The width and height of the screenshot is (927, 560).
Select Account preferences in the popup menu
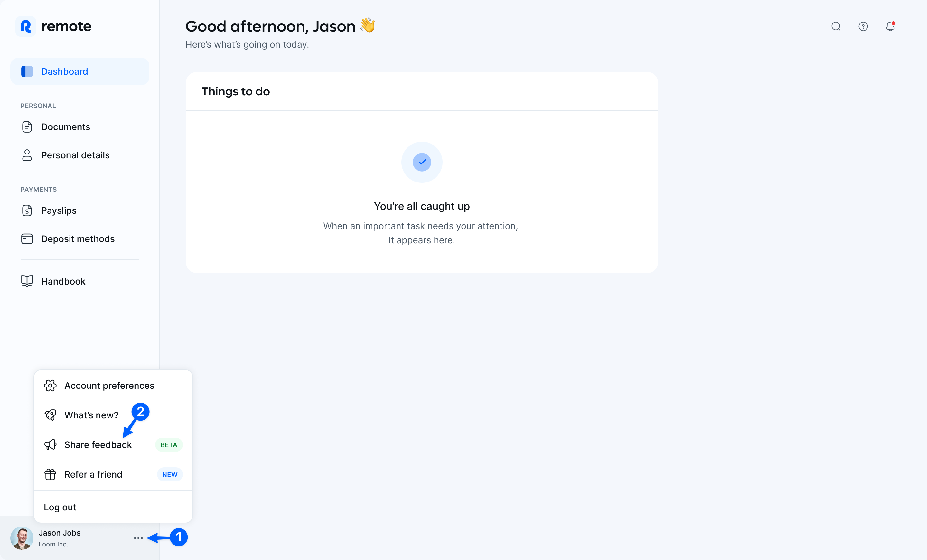(113, 386)
